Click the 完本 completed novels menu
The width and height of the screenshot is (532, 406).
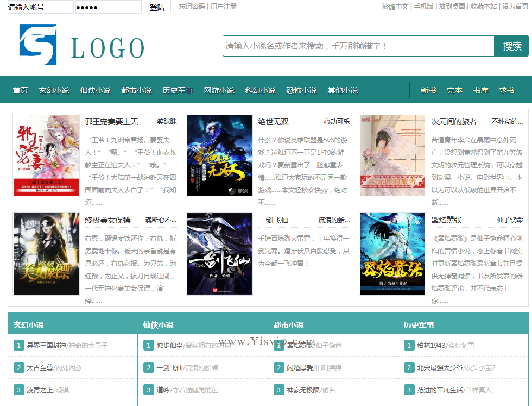pos(454,90)
